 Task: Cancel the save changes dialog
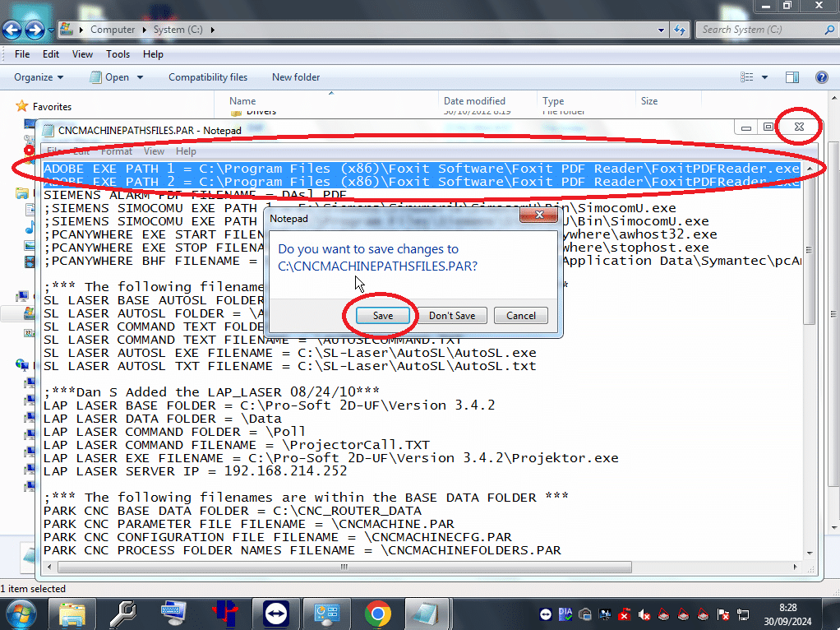(521, 315)
